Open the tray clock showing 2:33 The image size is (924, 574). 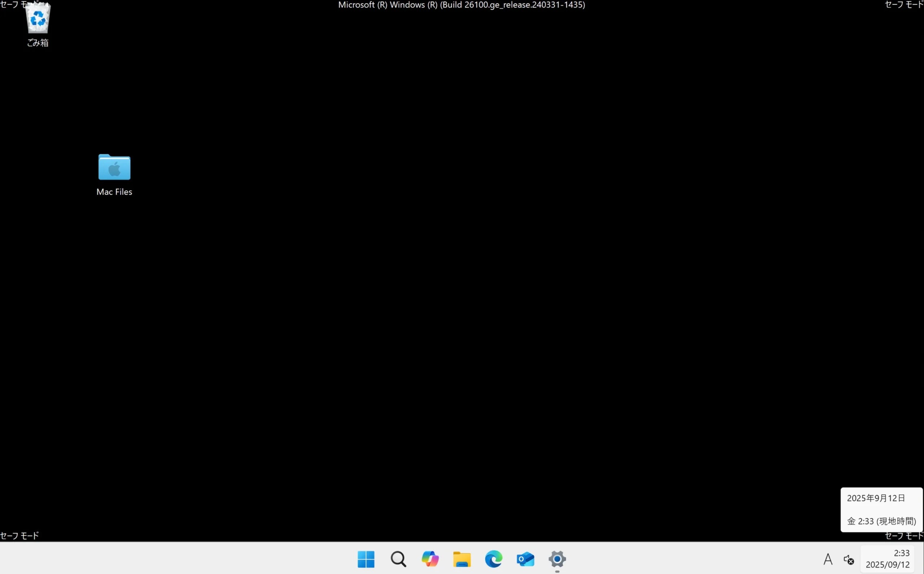[901, 553]
